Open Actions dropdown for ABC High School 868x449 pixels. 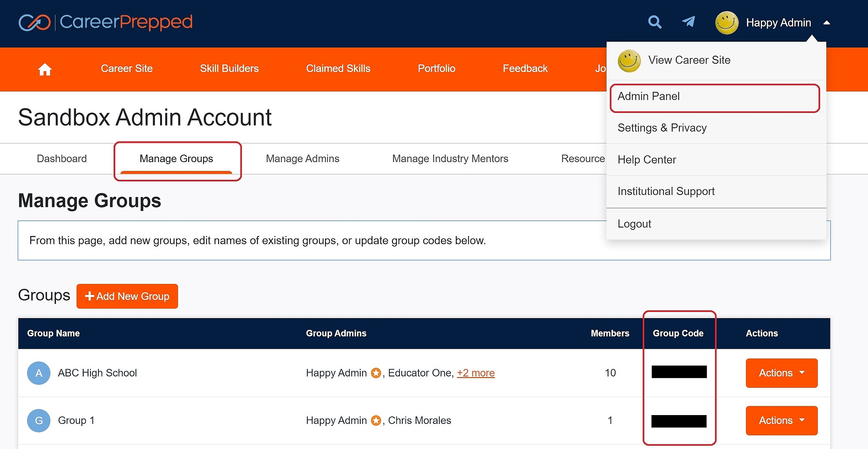782,373
